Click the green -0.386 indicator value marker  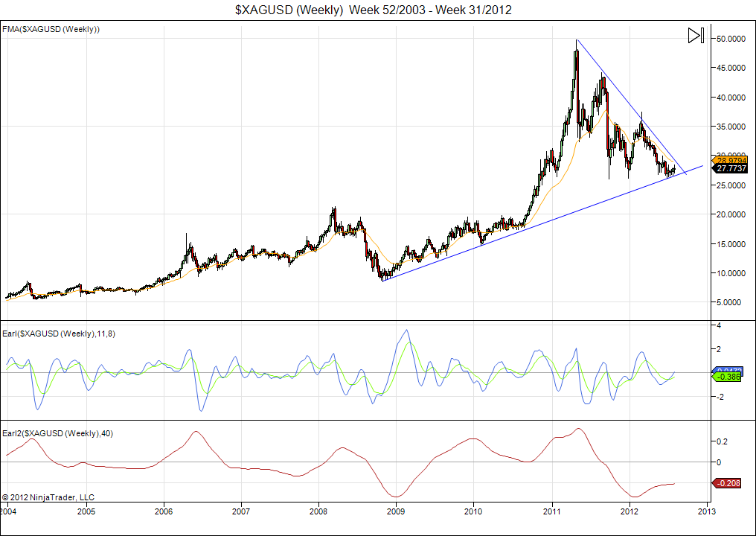(x=729, y=377)
